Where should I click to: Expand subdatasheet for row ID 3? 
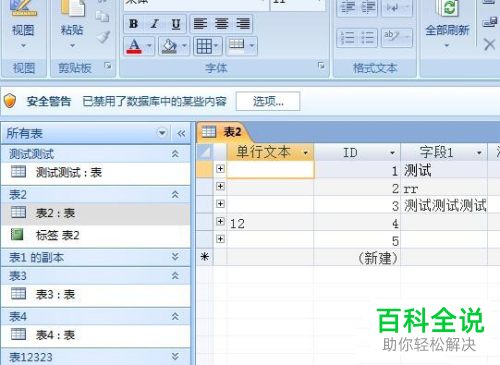(x=220, y=203)
